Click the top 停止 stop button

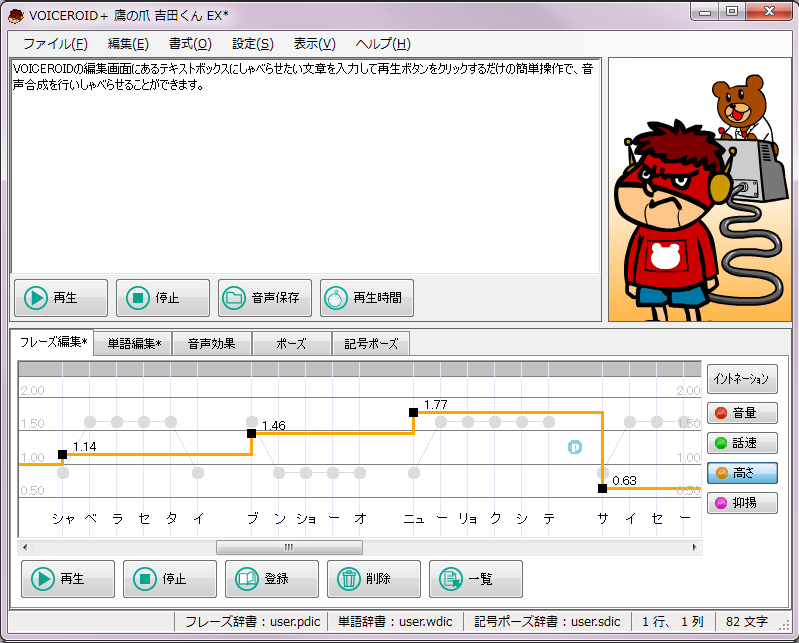coord(163,298)
